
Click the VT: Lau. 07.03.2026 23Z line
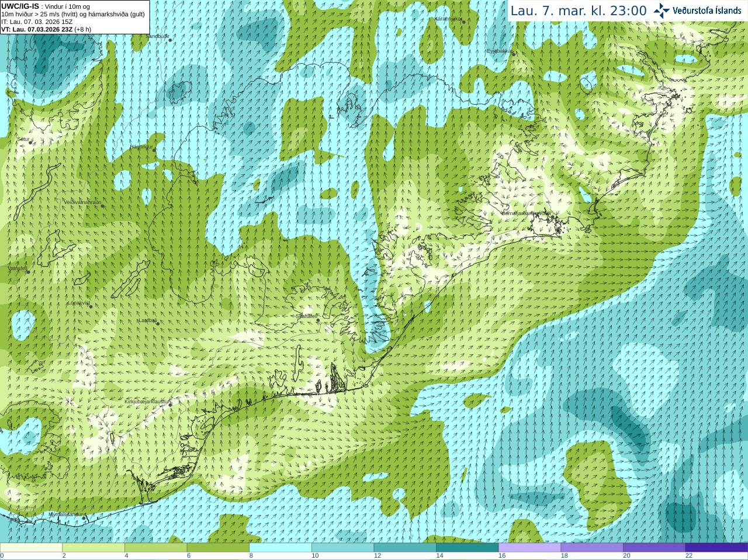click(x=46, y=29)
